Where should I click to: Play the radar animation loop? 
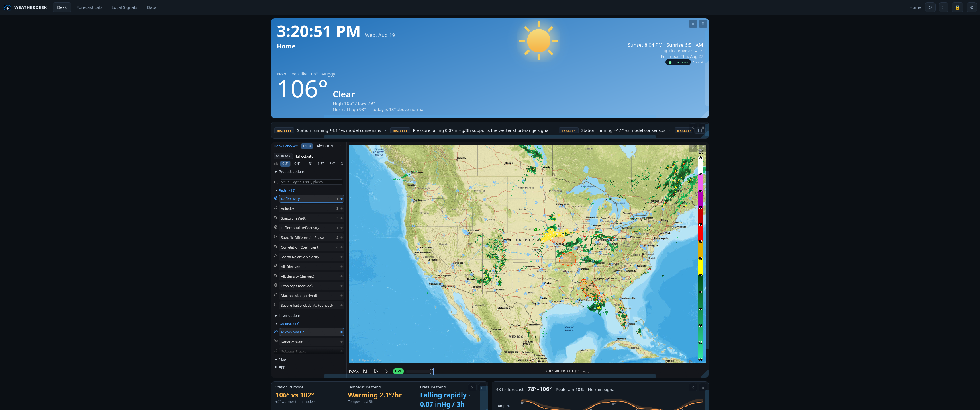point(376,371)
